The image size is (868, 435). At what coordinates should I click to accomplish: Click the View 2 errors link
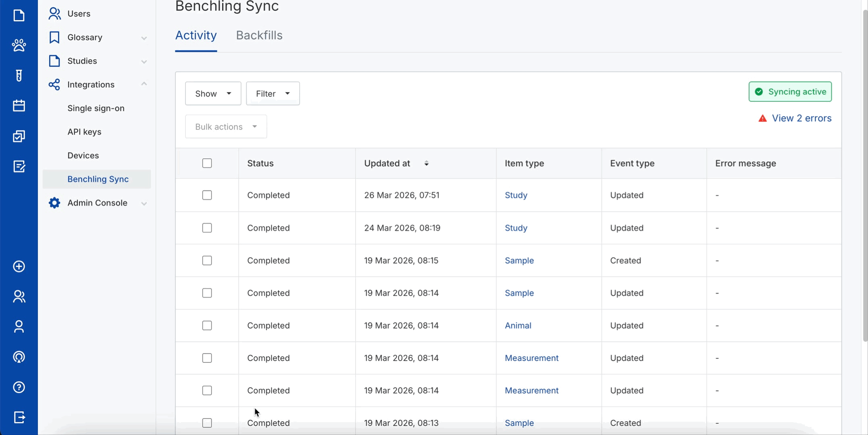(801, 118)
